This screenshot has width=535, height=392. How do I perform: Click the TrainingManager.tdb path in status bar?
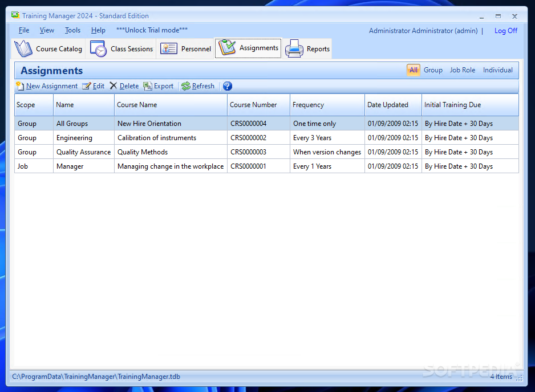(96, 376)
